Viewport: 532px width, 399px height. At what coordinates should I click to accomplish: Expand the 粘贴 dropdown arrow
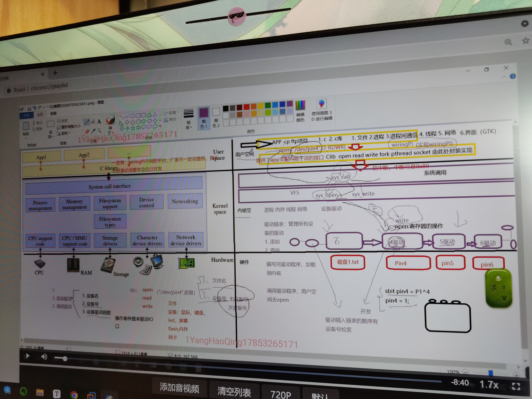tap(26, 138)
